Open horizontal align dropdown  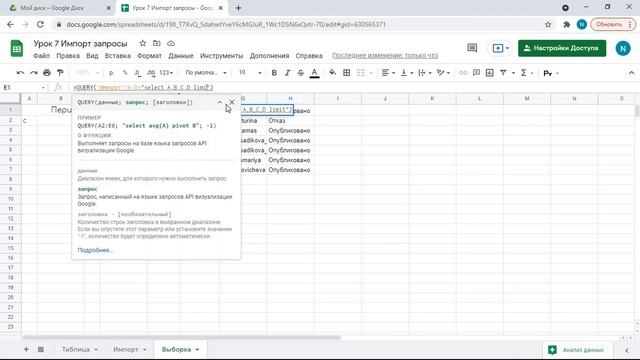click(388, 73)
